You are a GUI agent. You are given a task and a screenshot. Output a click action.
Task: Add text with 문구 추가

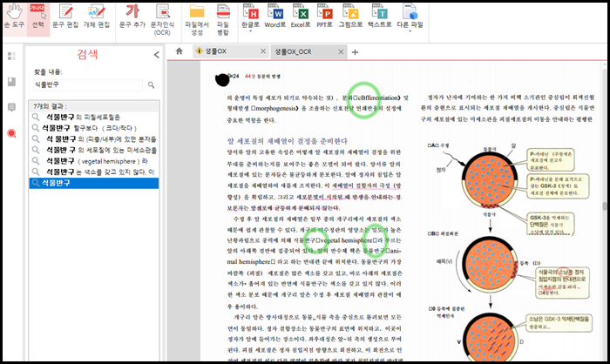tap(132, 17)
